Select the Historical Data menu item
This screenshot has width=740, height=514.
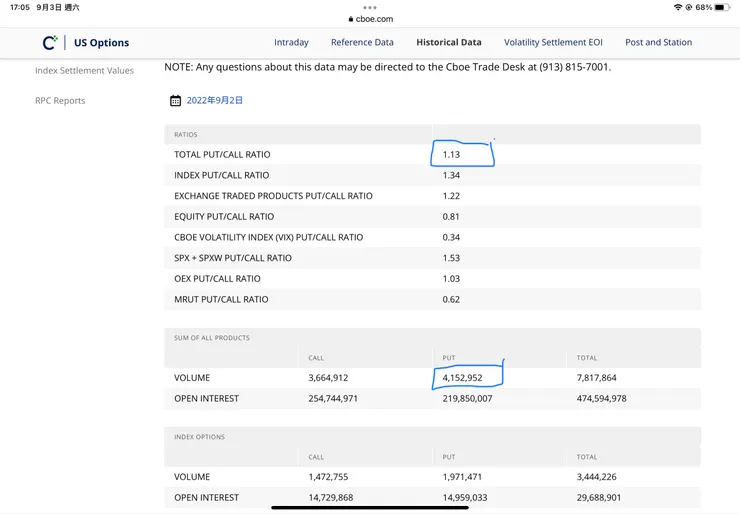tap(448, 43)
